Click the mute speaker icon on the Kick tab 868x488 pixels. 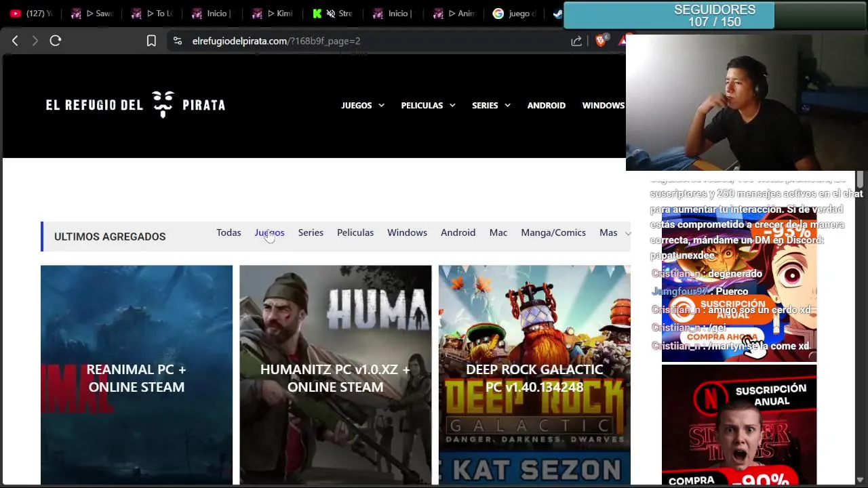point(331,14)
